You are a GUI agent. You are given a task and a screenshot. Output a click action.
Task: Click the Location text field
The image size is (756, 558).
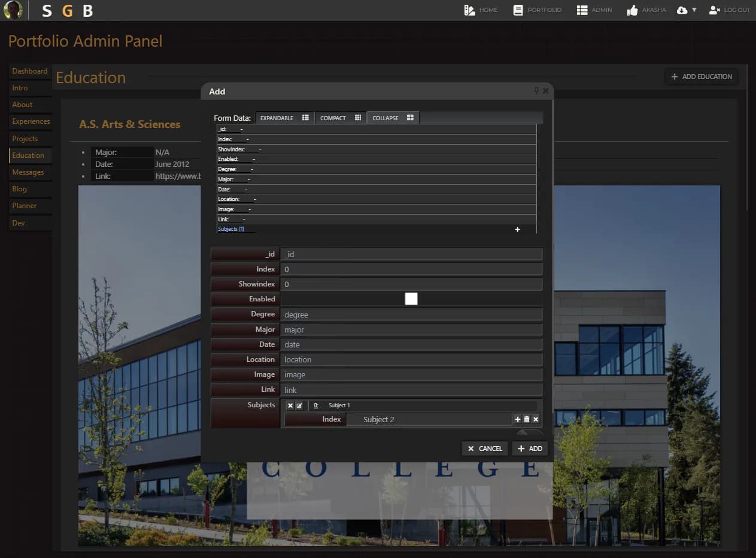(x=411, y=359)
